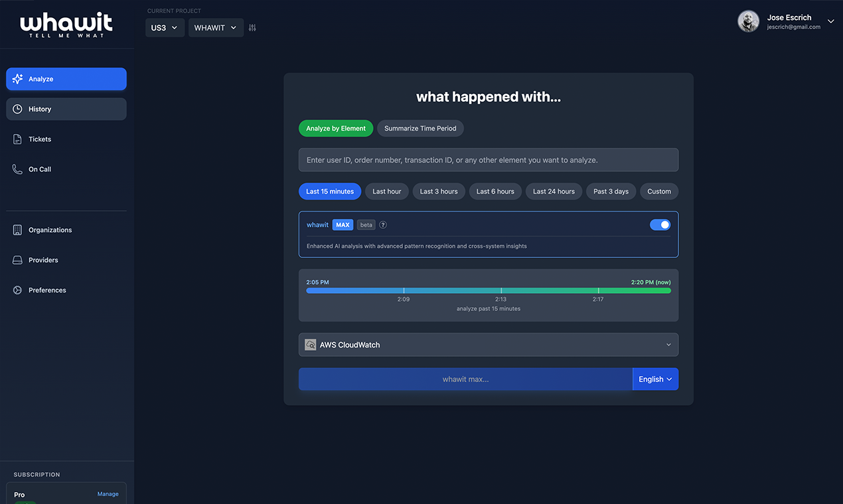This screenshot has width=843, height=504.
Task: Open Tickets from the sidebar
Action: coord(66,139)
